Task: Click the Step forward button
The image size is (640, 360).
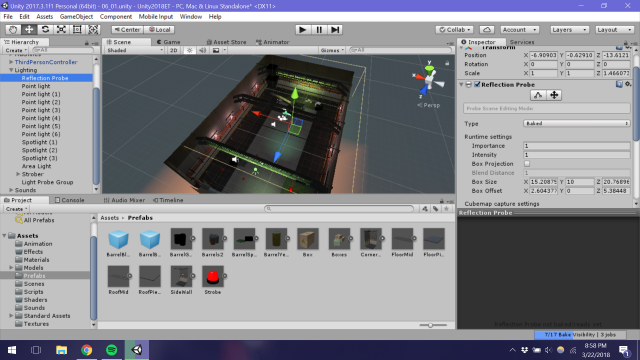Action: tap(335, 29)
